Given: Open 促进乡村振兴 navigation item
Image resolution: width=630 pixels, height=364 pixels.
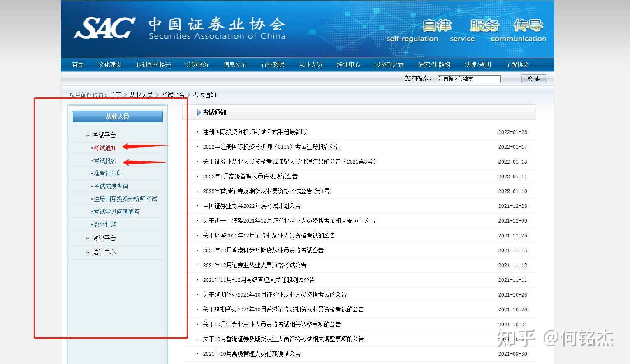Looking at the screenshot, I should [x=153, y=65].
